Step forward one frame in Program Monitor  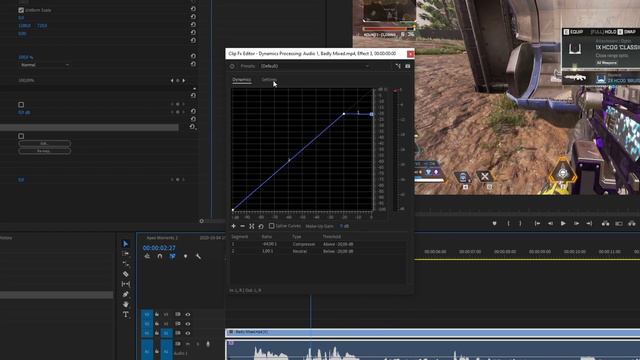click(x=576, y=224)
